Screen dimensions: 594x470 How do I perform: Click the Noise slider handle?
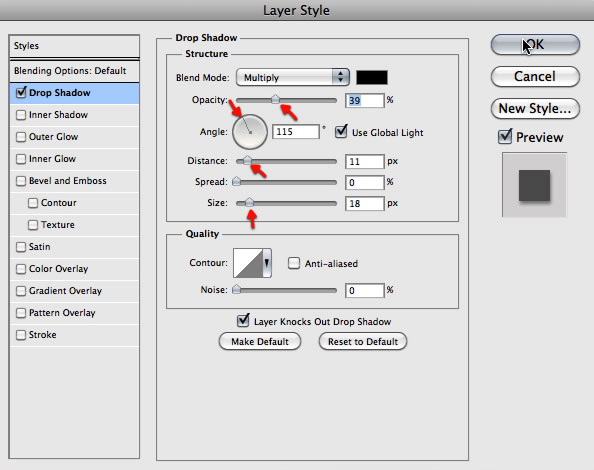236,290
